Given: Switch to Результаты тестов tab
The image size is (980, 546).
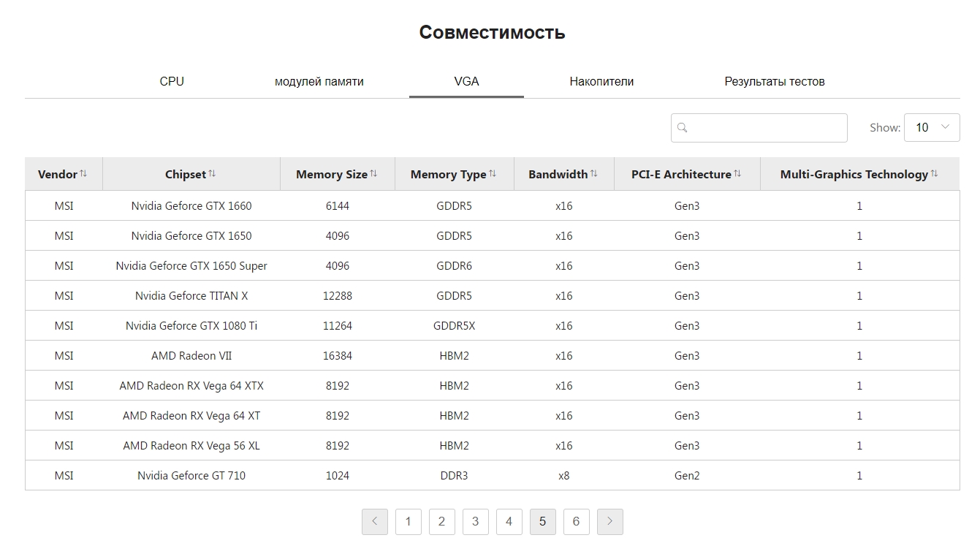Looking at the screenshot, I should [775, 81].
